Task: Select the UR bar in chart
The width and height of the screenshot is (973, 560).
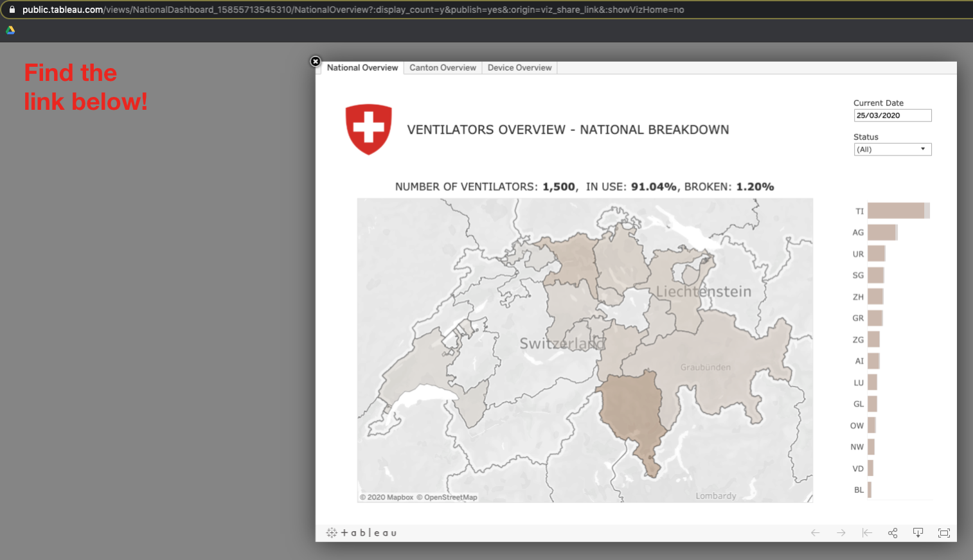Action: click(x=877, y=254)
